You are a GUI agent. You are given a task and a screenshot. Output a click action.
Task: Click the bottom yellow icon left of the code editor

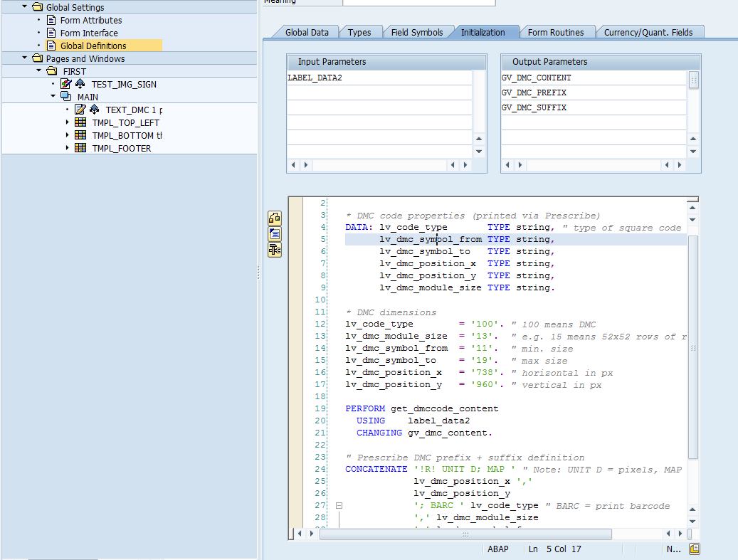(275, 250)
